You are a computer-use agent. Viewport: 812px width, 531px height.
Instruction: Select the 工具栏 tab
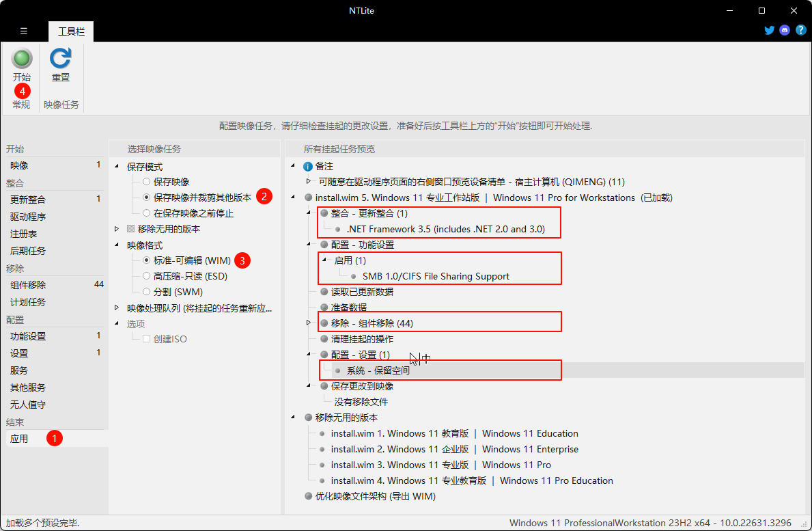point(71,31)
